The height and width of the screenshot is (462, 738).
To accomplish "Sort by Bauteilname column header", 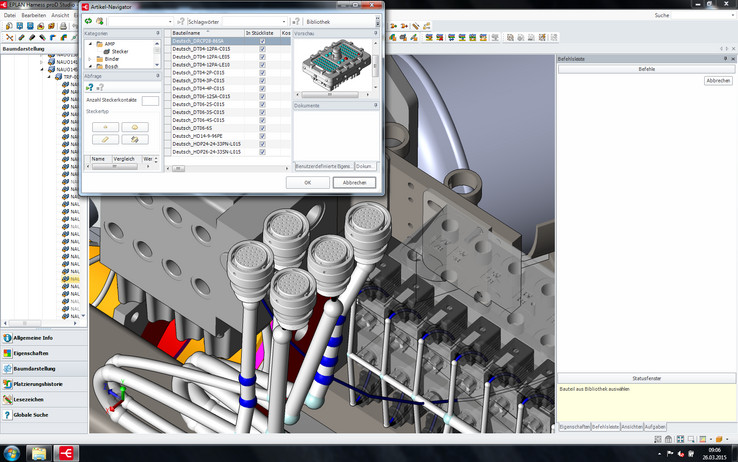I will [x=208, y=33].
